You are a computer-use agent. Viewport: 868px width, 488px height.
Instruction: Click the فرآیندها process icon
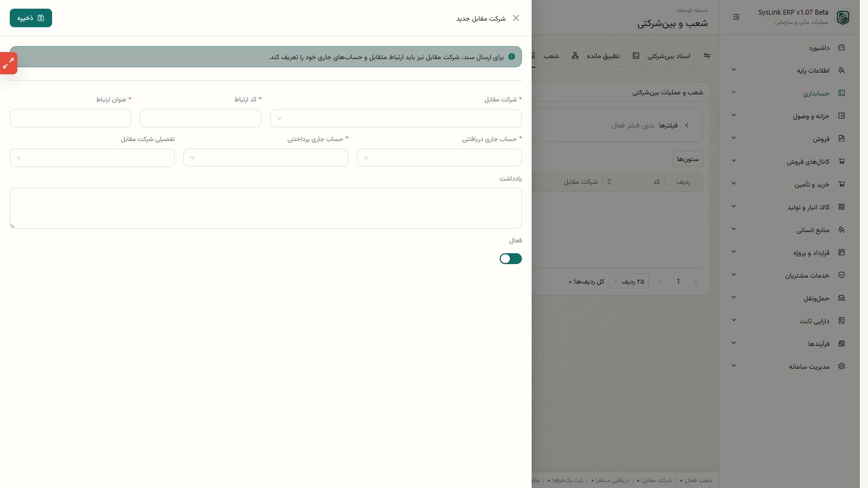[x=841, y=344]
